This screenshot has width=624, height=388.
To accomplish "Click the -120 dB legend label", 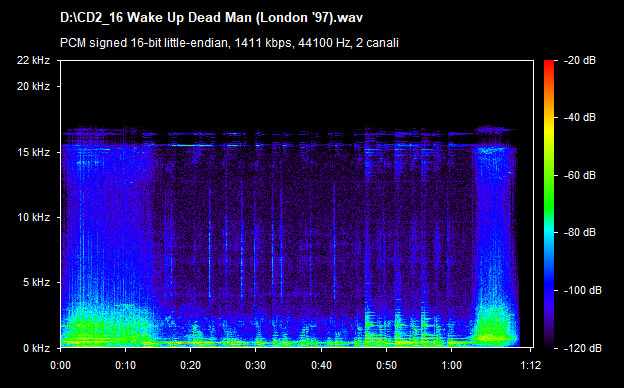I will pos(583,348).
